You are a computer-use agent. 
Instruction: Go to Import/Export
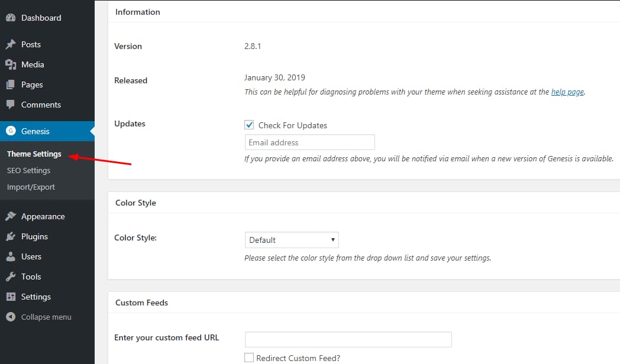(31, 187)
